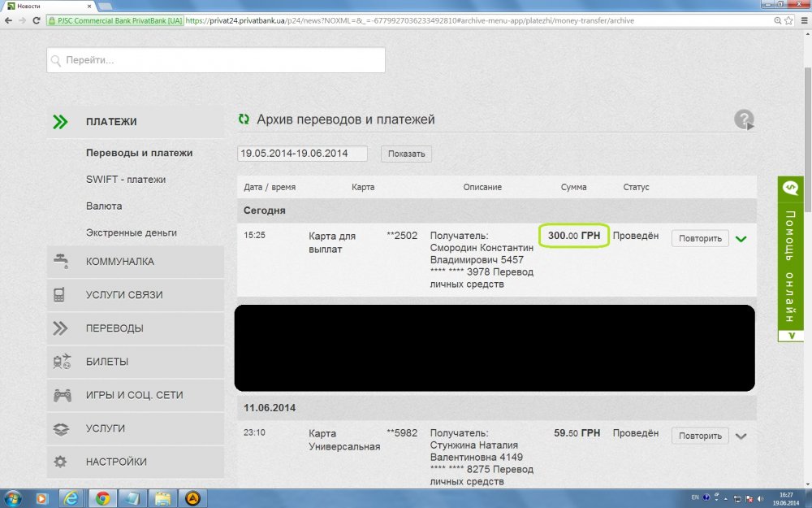The width and height of the screenshot is (812, 508).
Task: Open the file explorer folder icon in the taskbar
Action: pyautogui.click(x=162, y=499)
